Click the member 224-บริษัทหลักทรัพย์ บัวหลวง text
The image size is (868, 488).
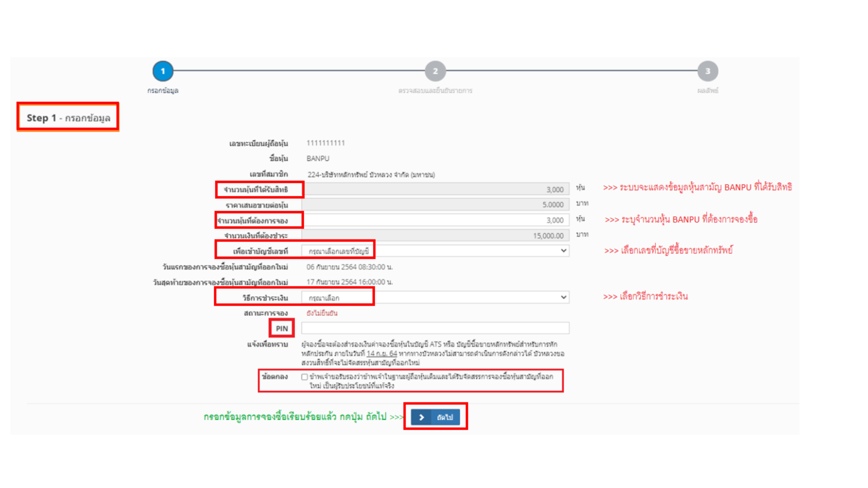[371, 174]
